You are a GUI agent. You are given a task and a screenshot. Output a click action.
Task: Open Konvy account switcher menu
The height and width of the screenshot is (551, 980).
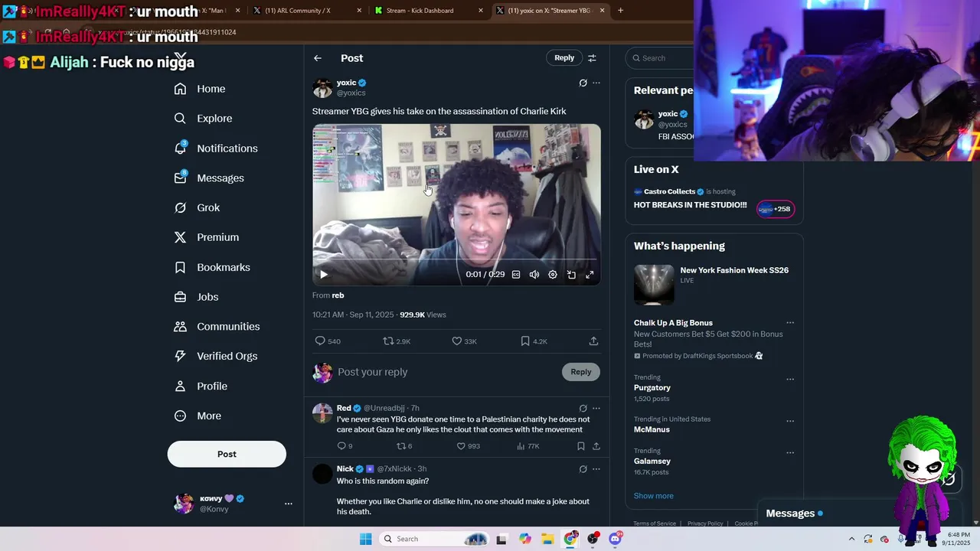pos(288,504)
